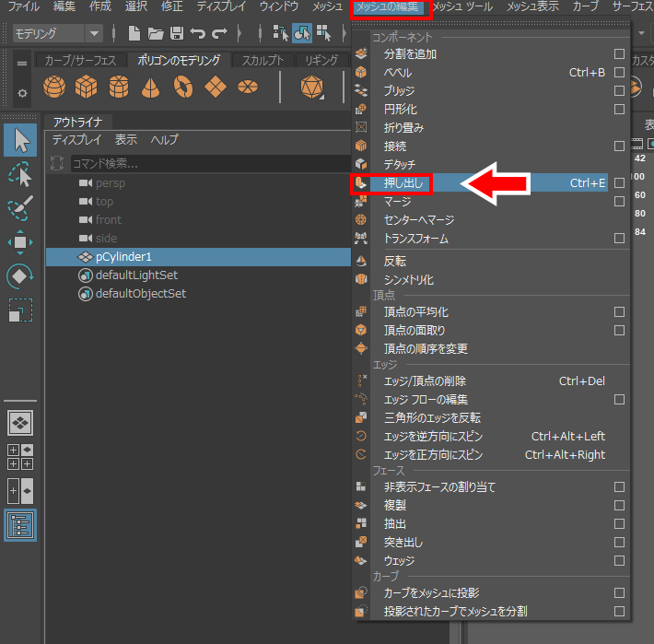The image size is (654, 644).
Task: Open the ベベル option box
Action: pos(619,73)
